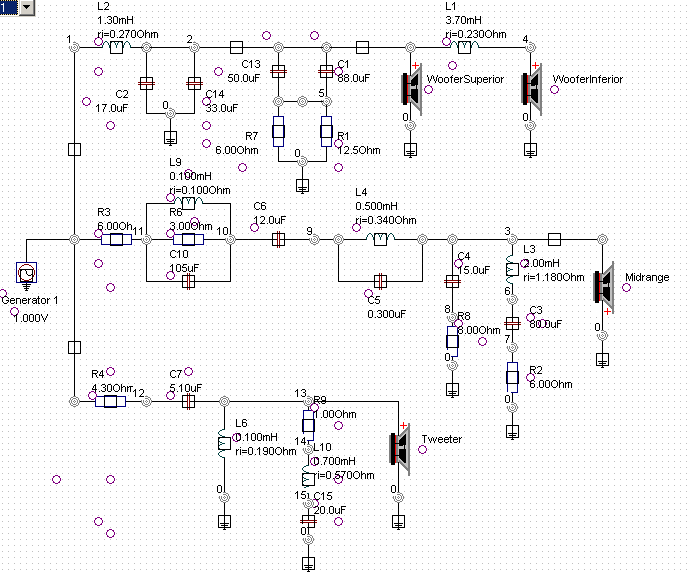Select resistor R1 12.5Ohm symbol
Screen dimensions: 692x575
tap(327, 131)
